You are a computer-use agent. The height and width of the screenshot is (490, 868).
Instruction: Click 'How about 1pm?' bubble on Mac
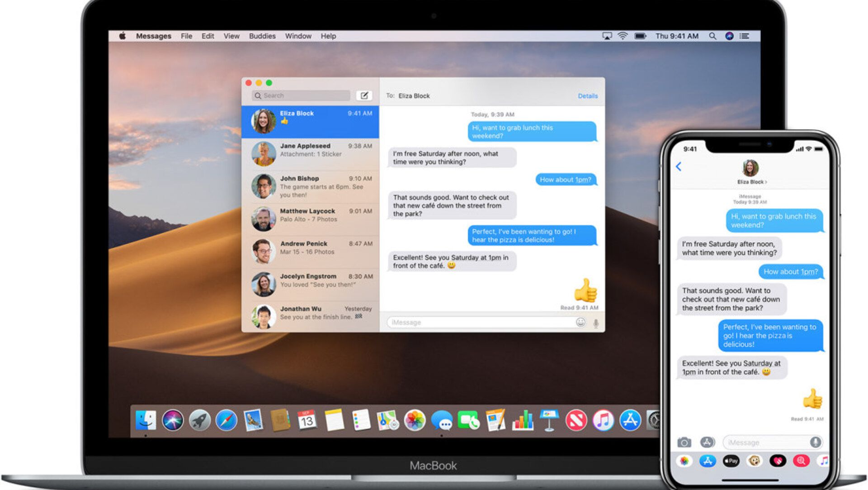(566, 180)
